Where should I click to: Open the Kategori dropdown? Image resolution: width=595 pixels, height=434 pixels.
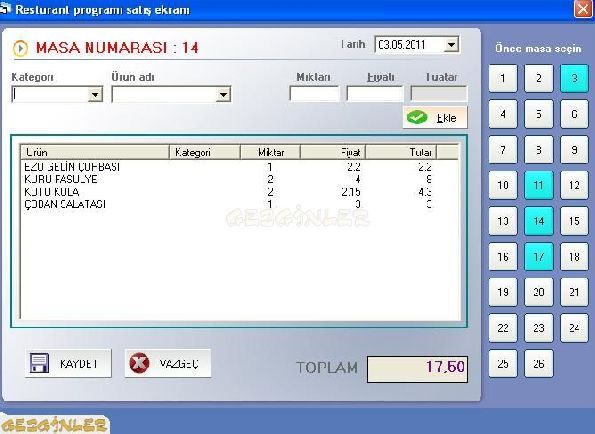[x=95, y=94]
